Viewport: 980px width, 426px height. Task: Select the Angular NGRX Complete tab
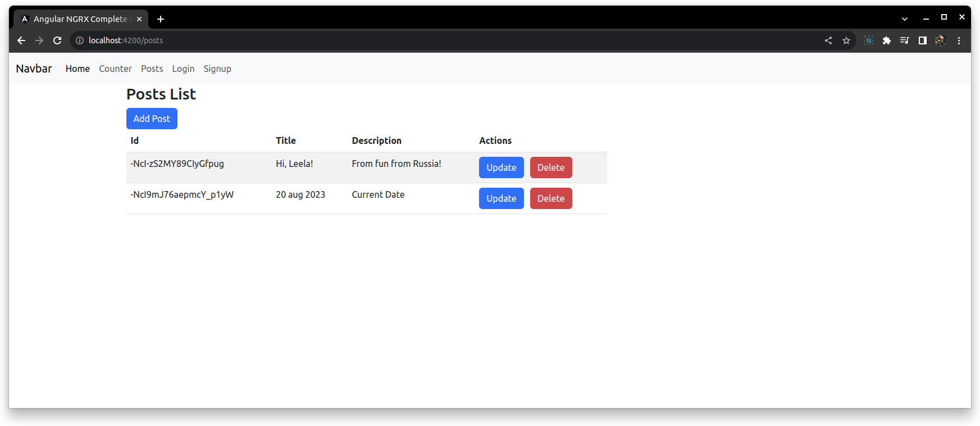[x=81, y=19]
